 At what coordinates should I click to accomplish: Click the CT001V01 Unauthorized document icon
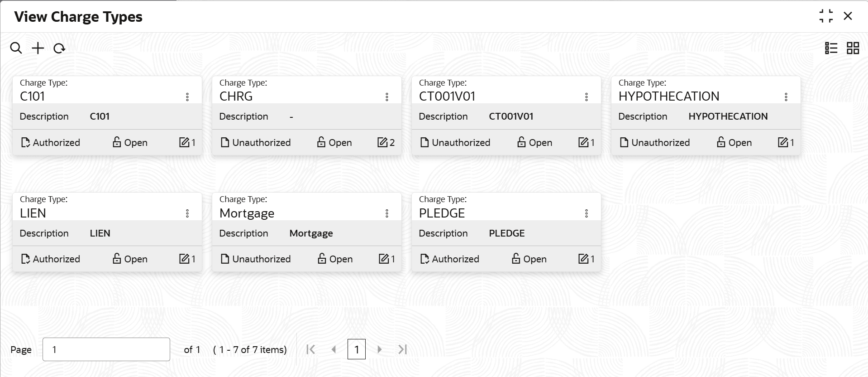click(x=424, y=142)
